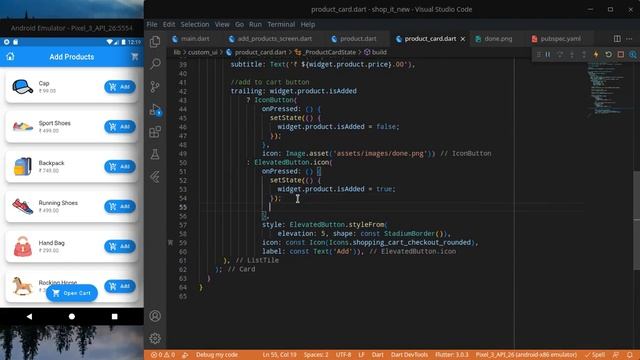
Task: Select the custom_ui breadcrumb segment
Action: (x=202, y=52)
